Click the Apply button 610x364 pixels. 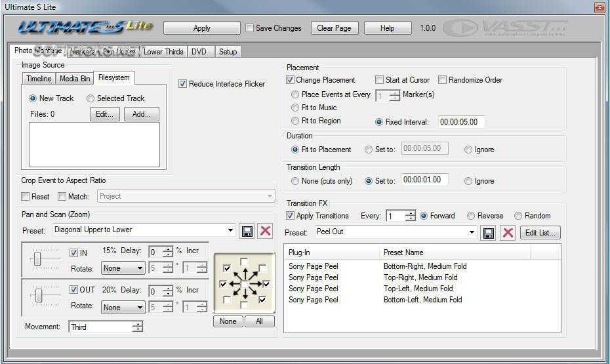(x=201, y=28)
